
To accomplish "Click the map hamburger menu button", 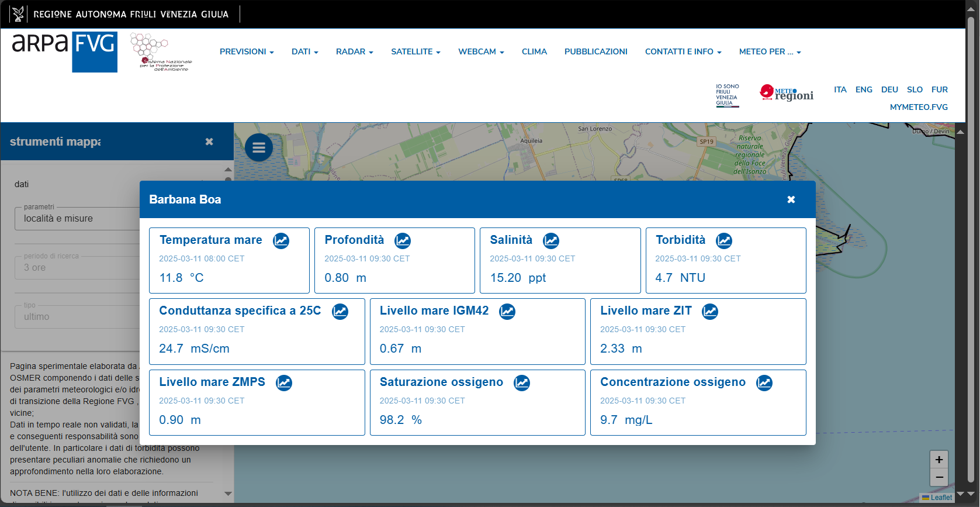I will pos(259,147).
